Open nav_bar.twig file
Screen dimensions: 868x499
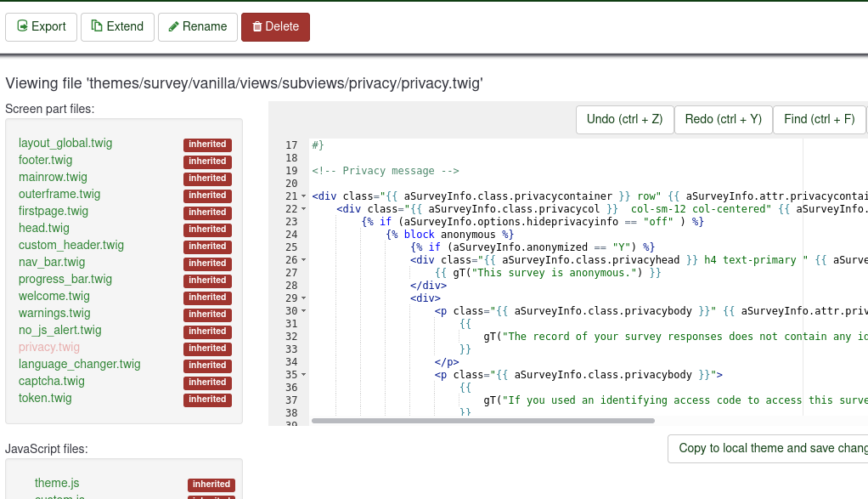[52, 263]
